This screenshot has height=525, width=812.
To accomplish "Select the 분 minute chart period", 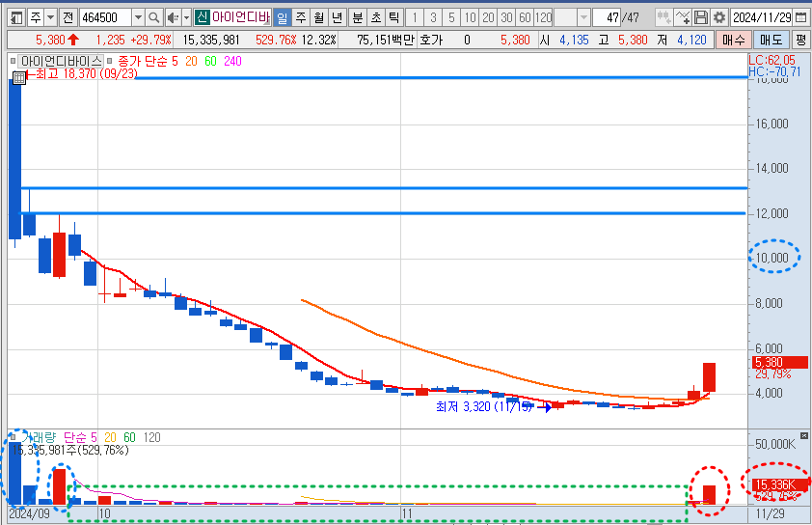I will tap(358, 18).
